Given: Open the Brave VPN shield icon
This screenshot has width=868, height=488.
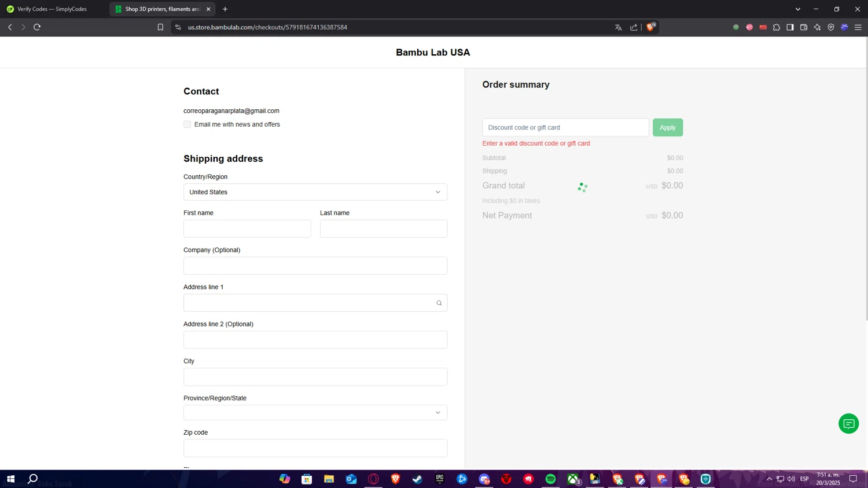Looking at the screenshot, I should [831, 27].
